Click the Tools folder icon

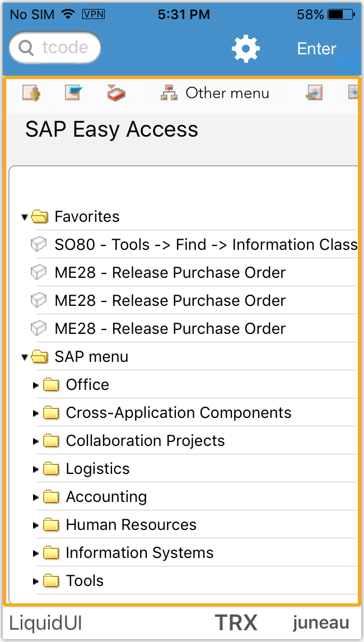pyautogui.click(x=51, y=581)
